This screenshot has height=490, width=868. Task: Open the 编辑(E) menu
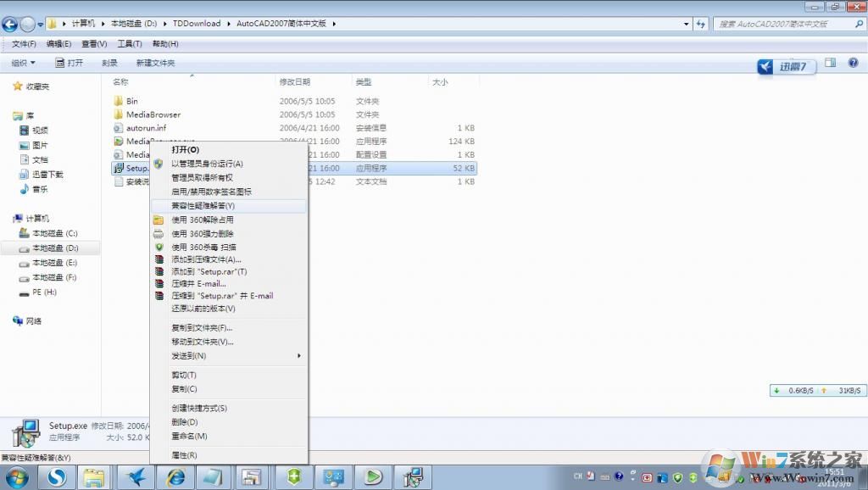coord(58,44)
